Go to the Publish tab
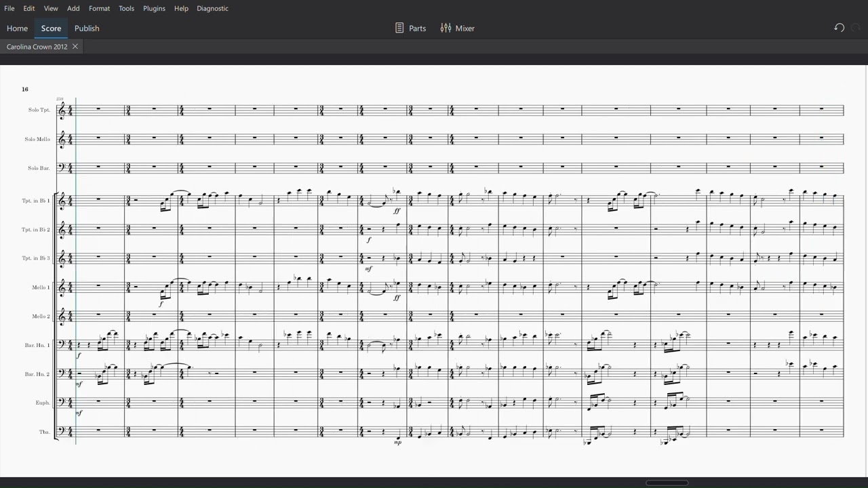 87,28
